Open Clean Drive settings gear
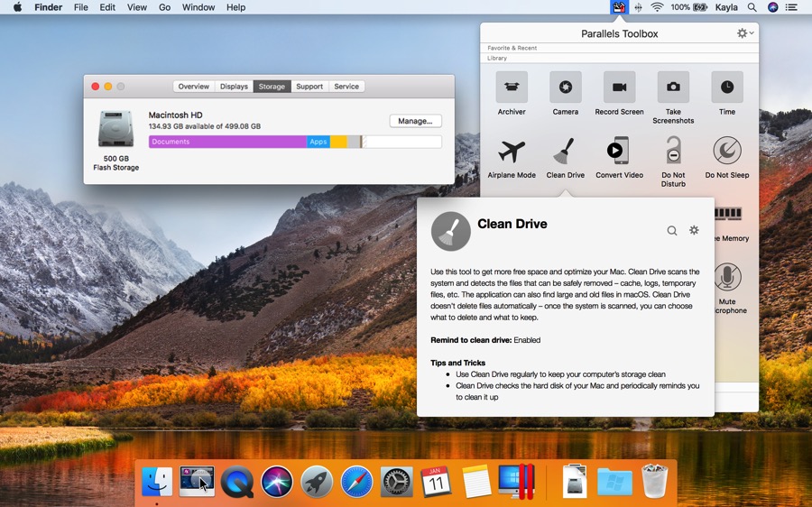 tap(694, 230)
